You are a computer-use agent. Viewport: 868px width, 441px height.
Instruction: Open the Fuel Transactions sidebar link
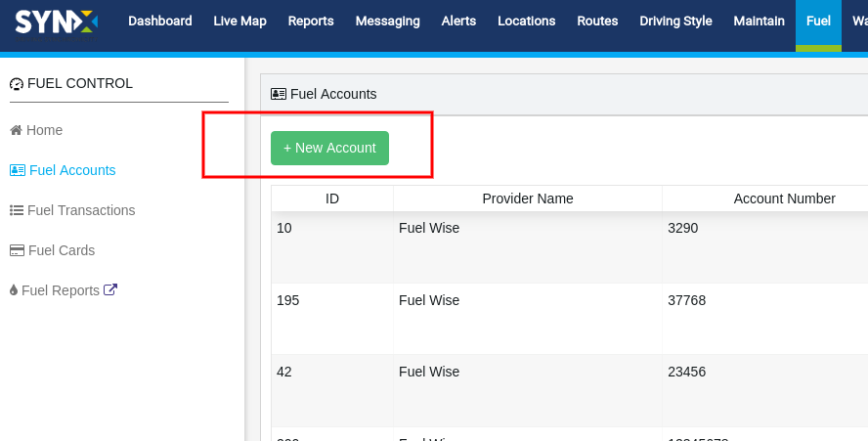tap(81, 210)
